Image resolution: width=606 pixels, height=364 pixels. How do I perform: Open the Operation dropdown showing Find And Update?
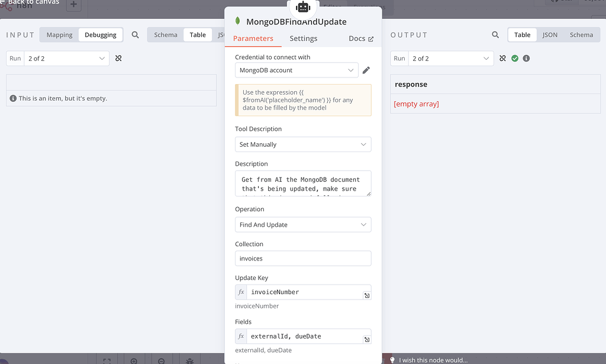tap(303, 224)
